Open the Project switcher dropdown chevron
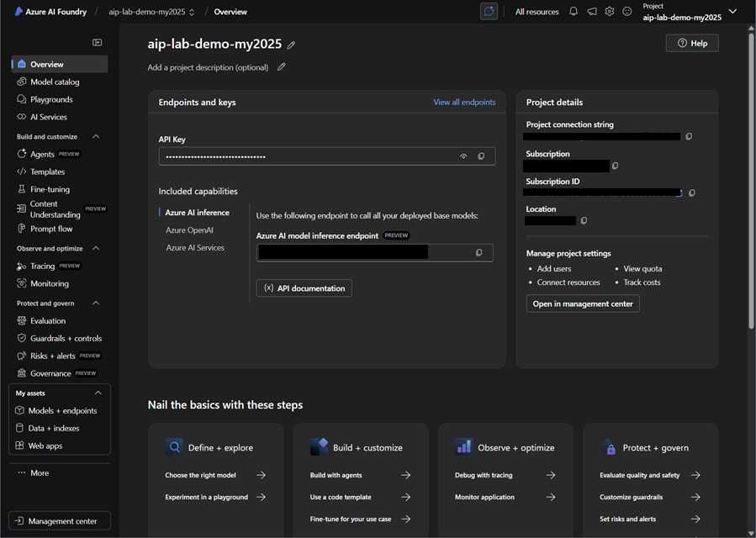The height and width of the screenshot is (538, 756). [x=732, y=12]
